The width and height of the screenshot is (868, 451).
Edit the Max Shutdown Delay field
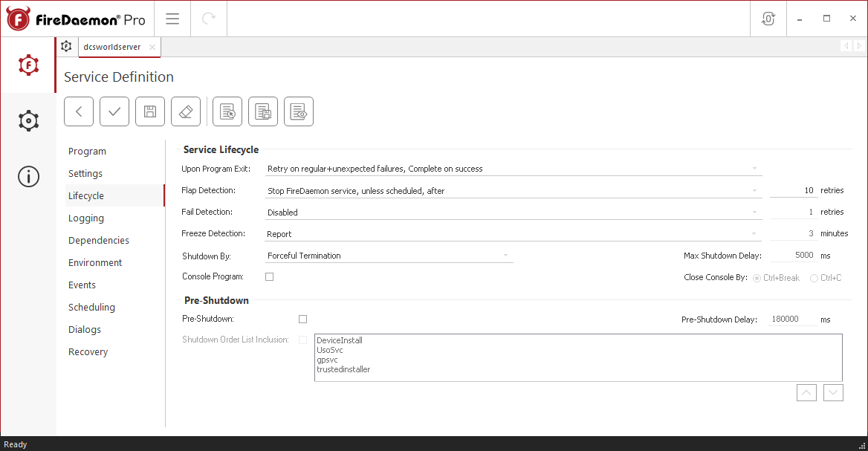793,255
